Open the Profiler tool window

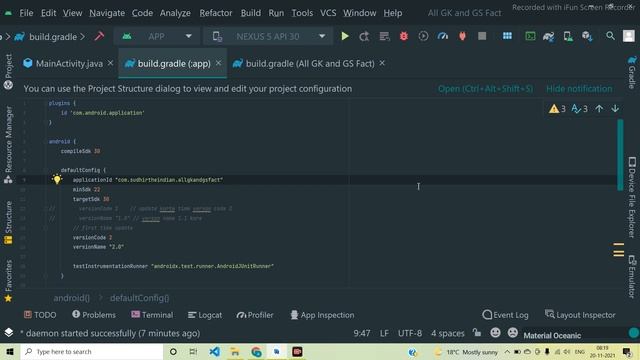[255, 315]
